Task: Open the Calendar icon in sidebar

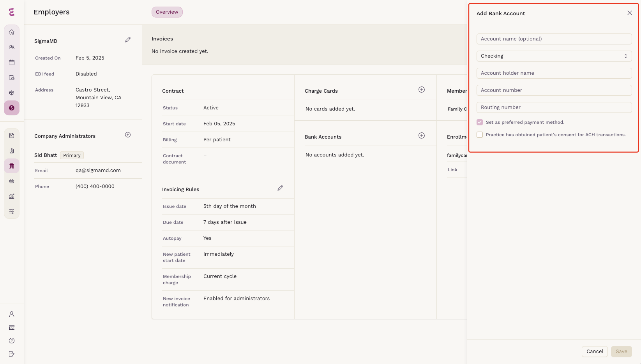Action: tap(12, 62)
